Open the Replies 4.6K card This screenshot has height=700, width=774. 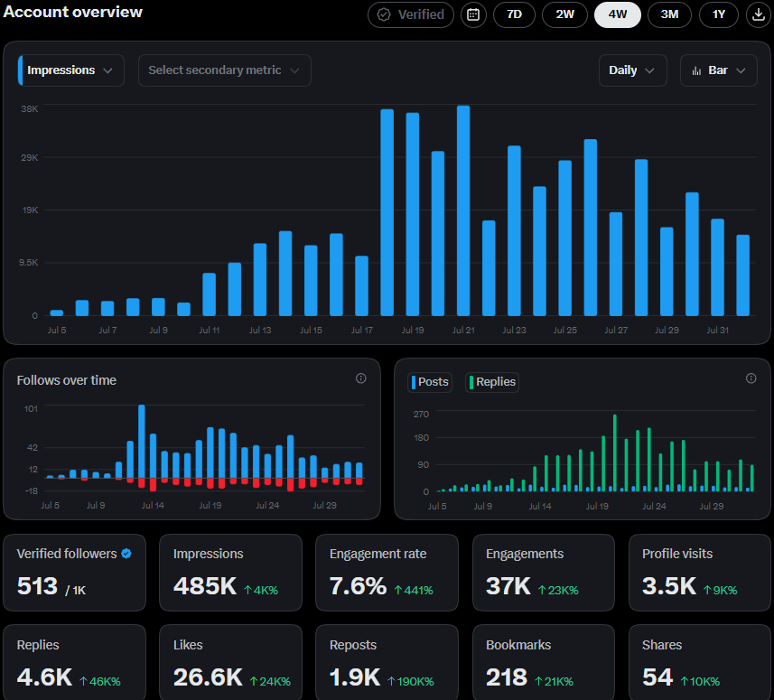(x=75, y=662)
